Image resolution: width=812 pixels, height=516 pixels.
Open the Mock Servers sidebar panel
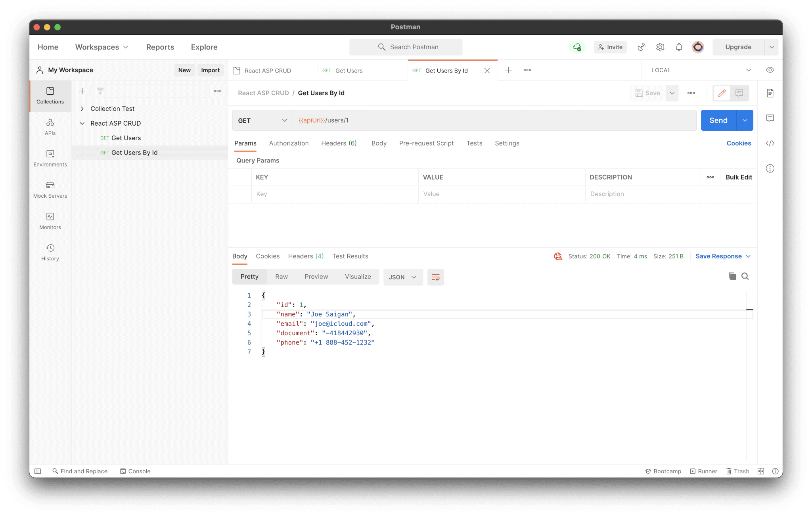tap(50, 190)
